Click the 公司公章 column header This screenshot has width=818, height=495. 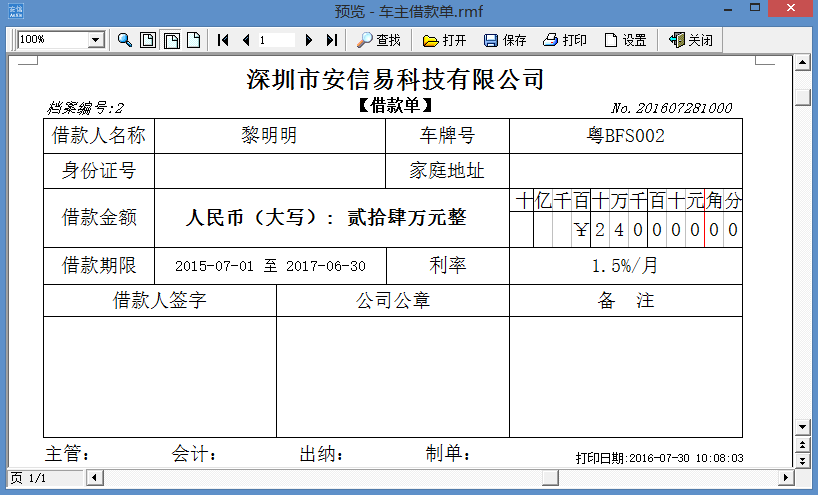[x=393, y=300]
